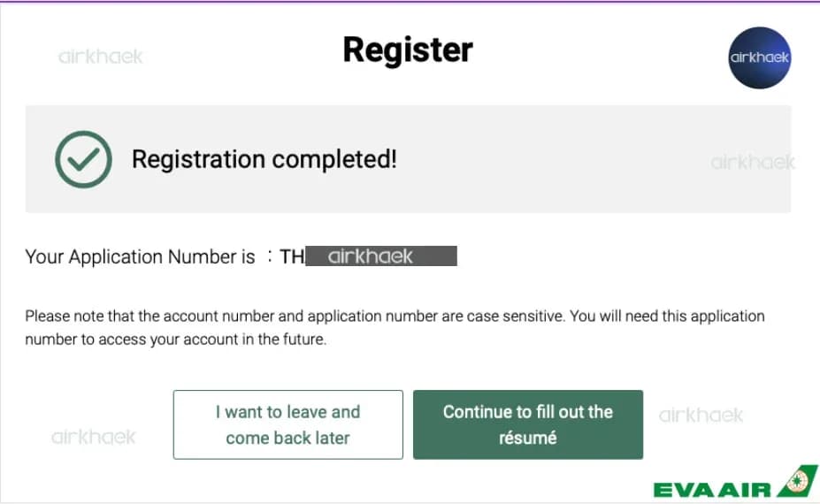The height and width of the screenshot is (504, 820).
Task: Click the word "résumé" on the green button
Action: (527, 438)
